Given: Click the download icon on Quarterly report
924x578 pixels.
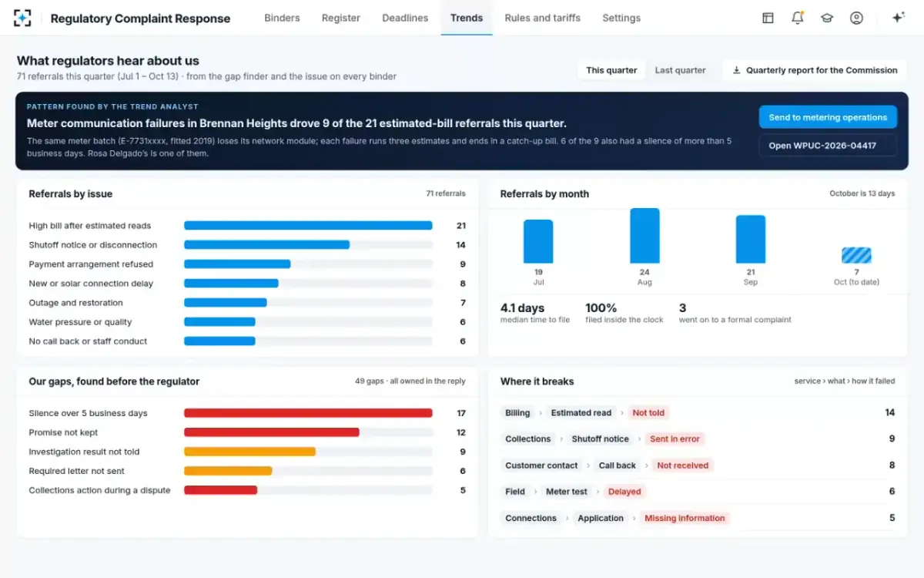Looking at the screenshot, I should pyautogui.click(x=736, y=70).
